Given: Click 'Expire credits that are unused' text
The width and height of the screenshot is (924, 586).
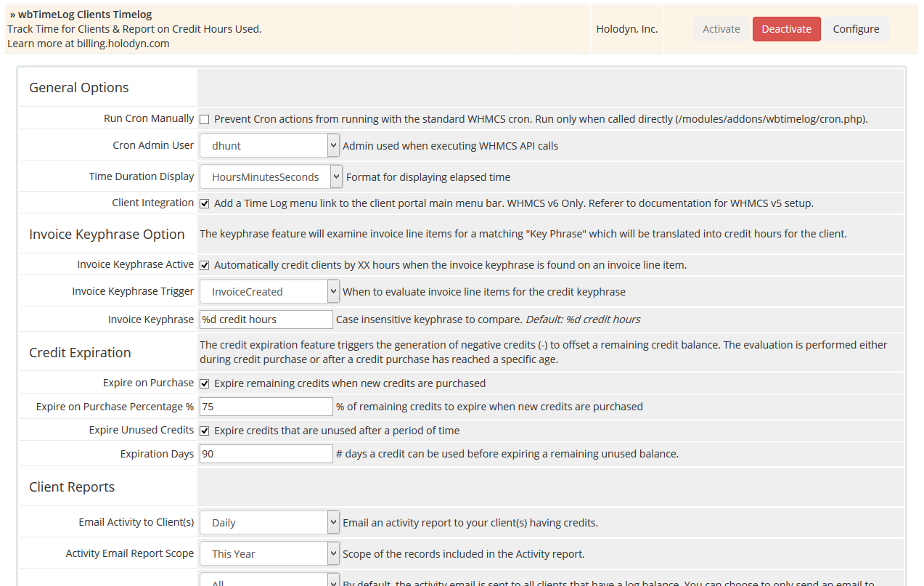Looking at the screenshot, I should point(337,431).
